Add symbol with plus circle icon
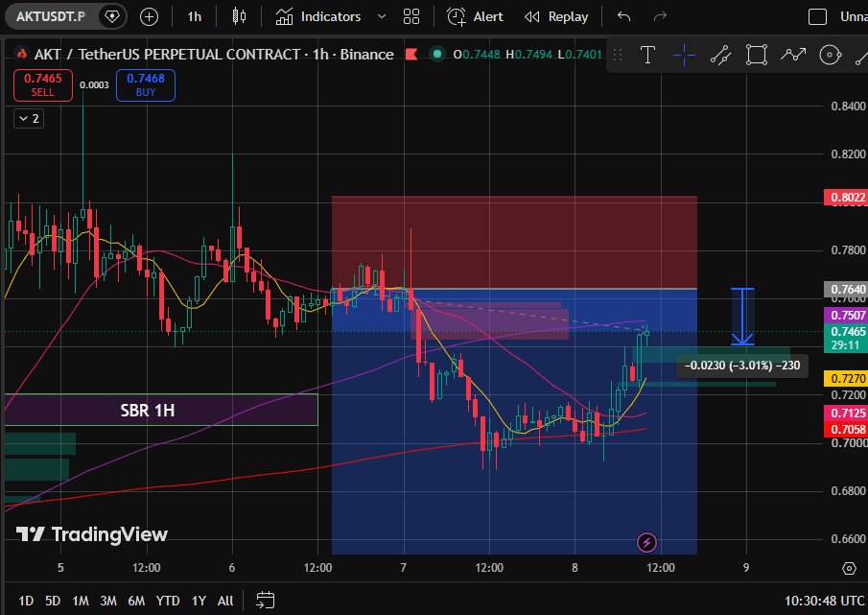This screenshot has width=868, height=615. click(x=149, y=16)
